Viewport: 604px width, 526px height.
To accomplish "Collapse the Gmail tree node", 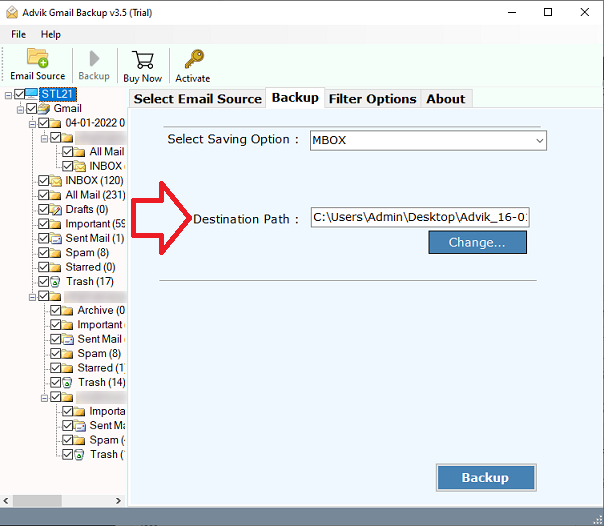I will click(x=20, y=110).
